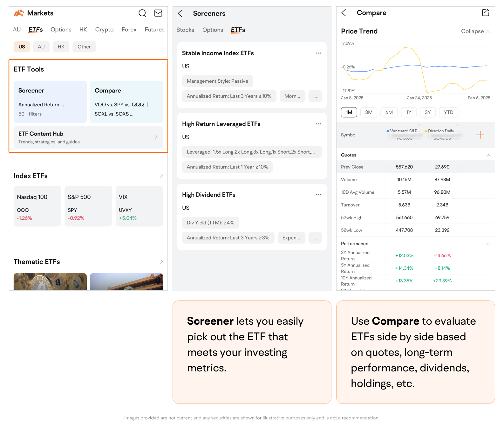Switch to the Crypto markets tab

coord(104,30)
